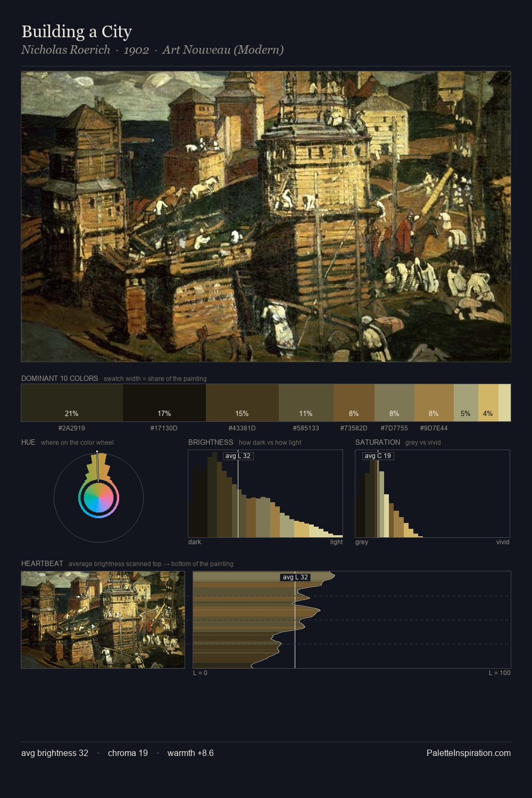Image resolution: width=532 pixels, height=798 pixels.
Task: Pick the 15% brown swatch #43381D
Action: coord(242,403)
